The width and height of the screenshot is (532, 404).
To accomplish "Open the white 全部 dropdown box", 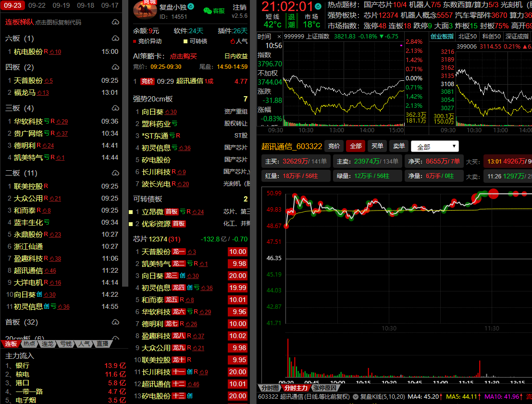I will point(434,146).
